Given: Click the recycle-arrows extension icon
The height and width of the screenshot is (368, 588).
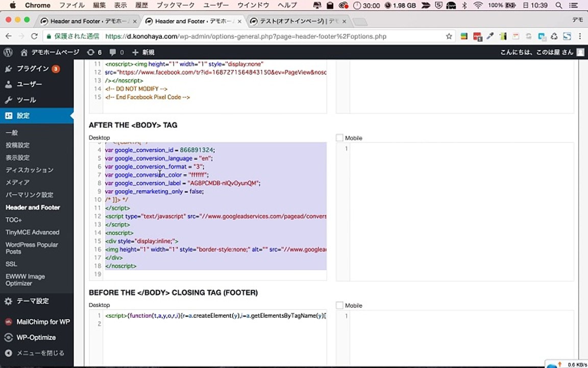Looking at the screenshot, I should tap(554, 36).
